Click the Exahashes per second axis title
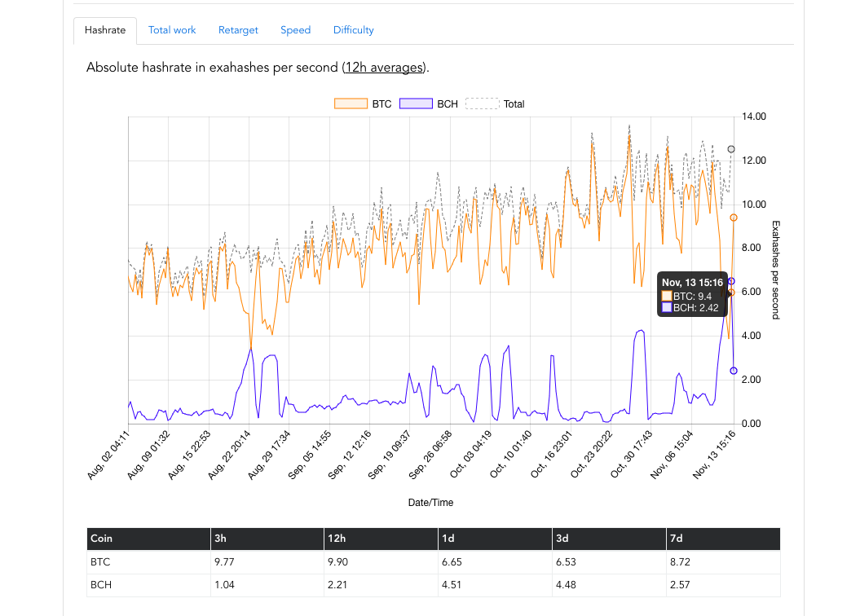860x616 pixels. click(x=775, y=271)
